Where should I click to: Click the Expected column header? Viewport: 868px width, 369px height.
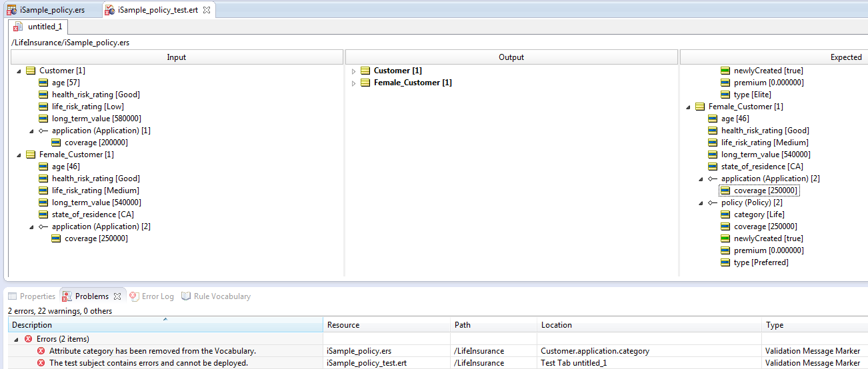tap(774, 57)
